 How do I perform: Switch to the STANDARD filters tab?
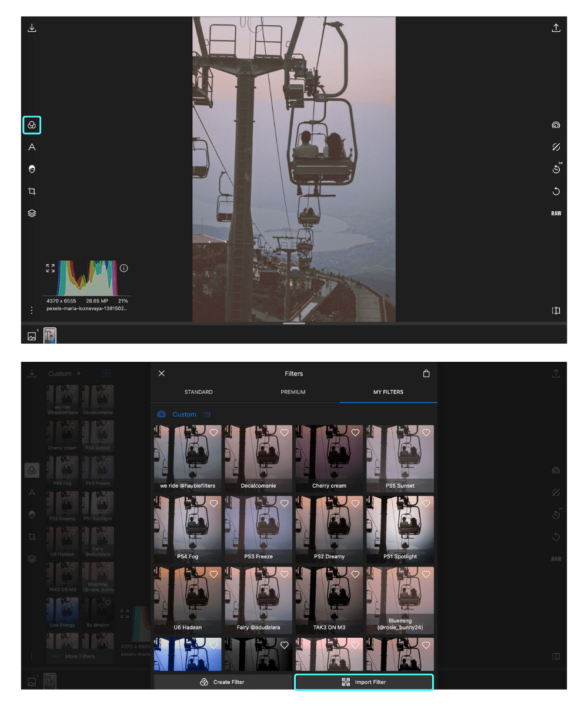[x=199, y=392]
